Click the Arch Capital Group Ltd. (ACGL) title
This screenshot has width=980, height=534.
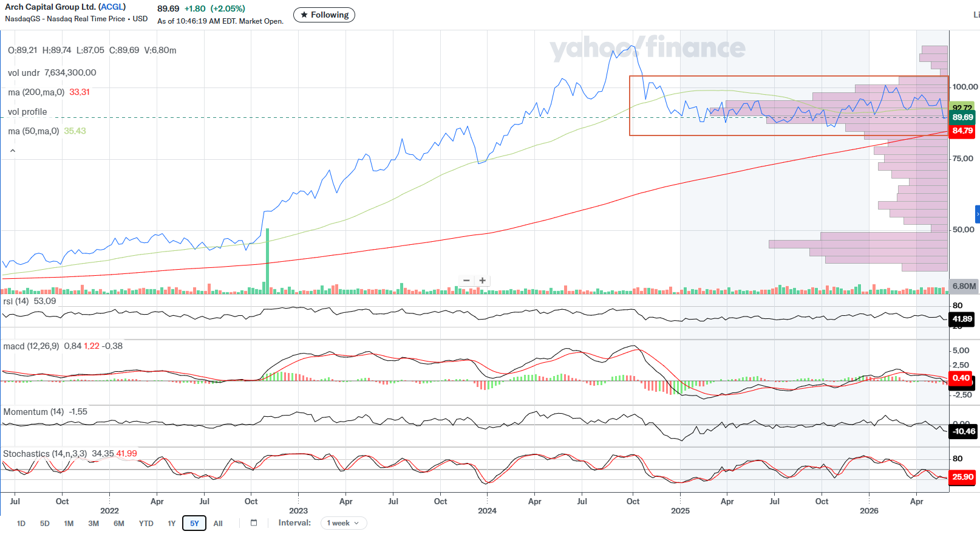click(x=66, y=7)
